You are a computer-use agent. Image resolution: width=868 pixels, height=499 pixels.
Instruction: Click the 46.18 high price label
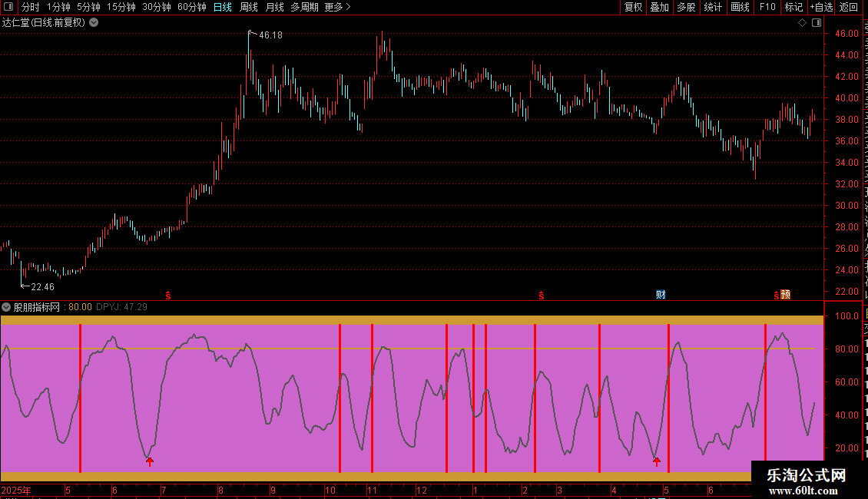click(x=270, y=35)
